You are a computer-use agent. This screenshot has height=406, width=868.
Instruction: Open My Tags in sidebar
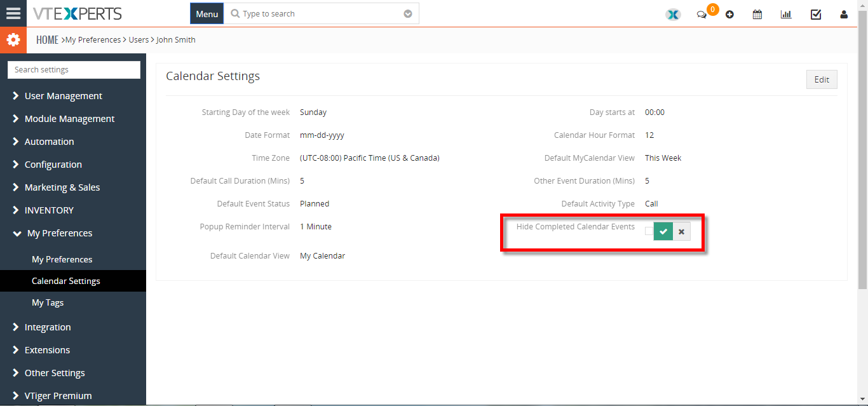(48, 302)
